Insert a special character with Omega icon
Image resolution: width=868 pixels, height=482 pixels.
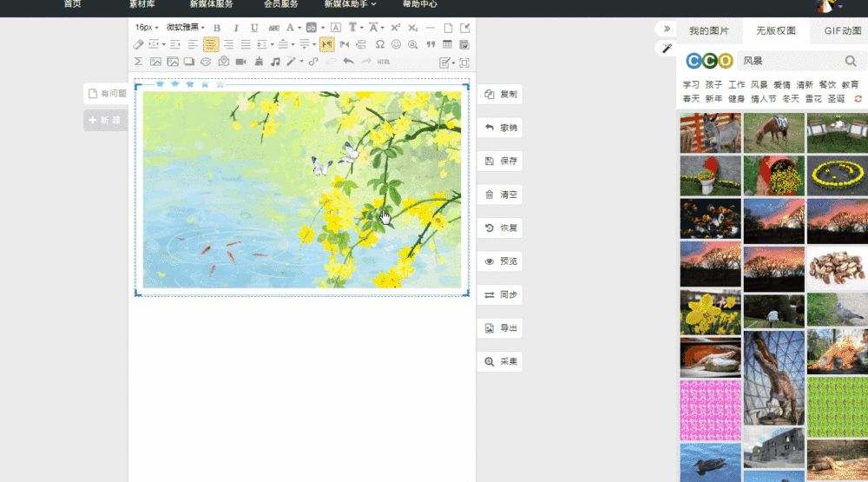point(379,44)
